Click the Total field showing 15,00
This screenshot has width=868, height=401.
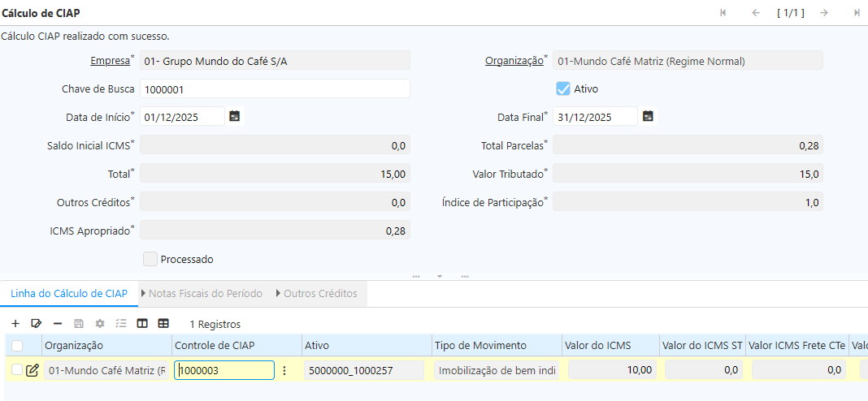tap(276, 173)
